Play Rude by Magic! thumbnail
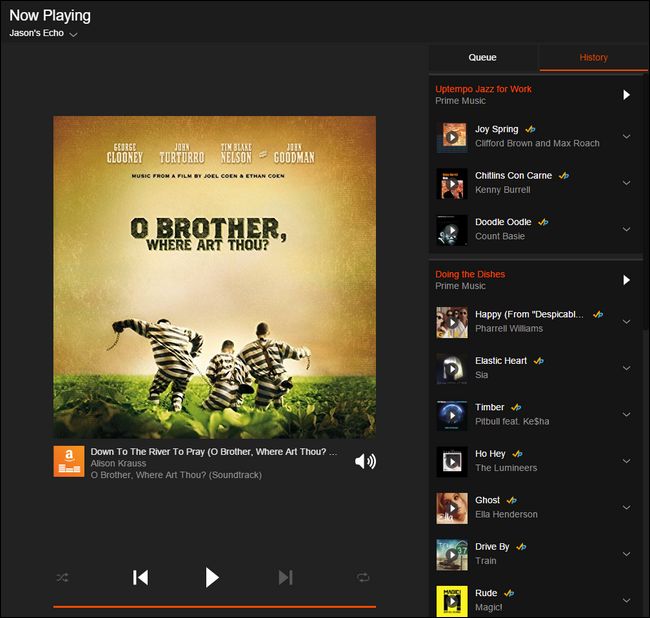The image size is (650, 618). [x=452, y=601]
